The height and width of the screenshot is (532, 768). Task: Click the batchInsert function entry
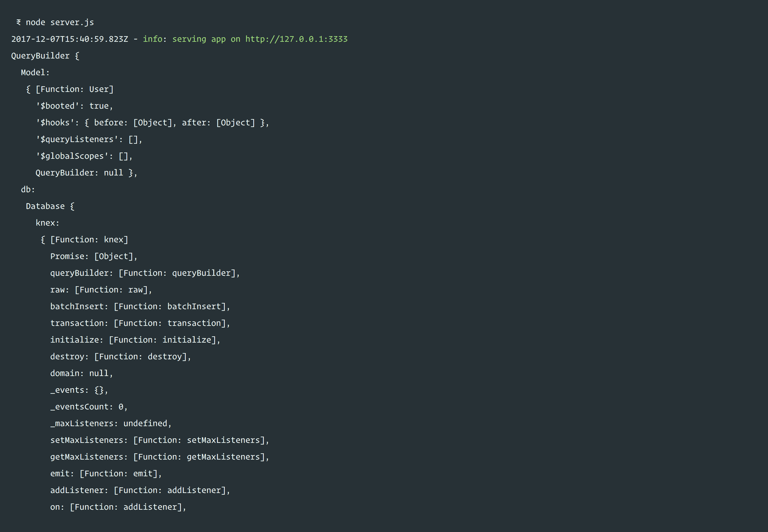(139, 306)
